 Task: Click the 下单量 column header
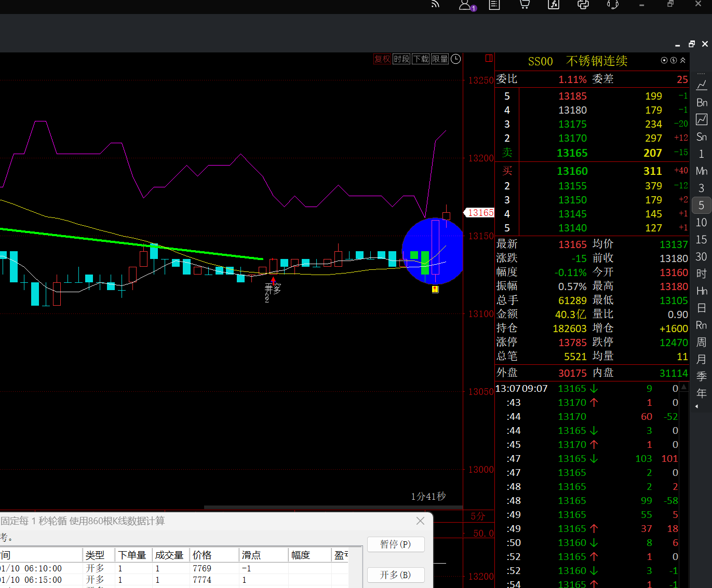coord(133,555)
